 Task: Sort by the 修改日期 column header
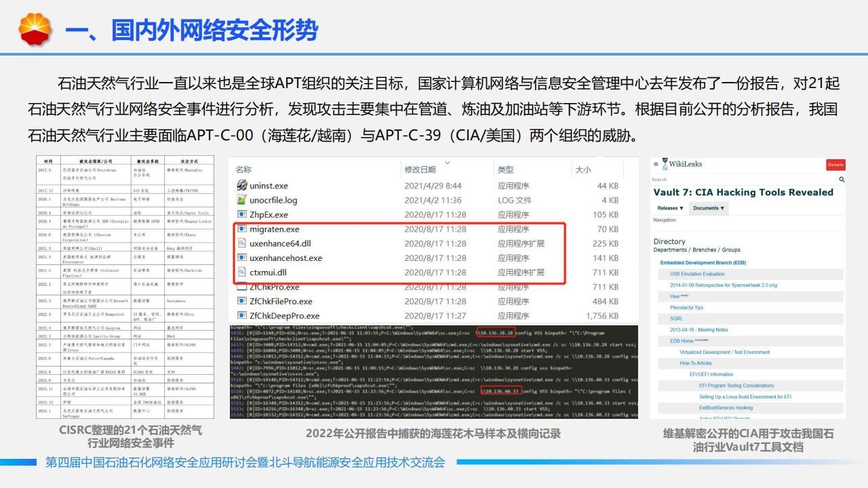point(420,169)
